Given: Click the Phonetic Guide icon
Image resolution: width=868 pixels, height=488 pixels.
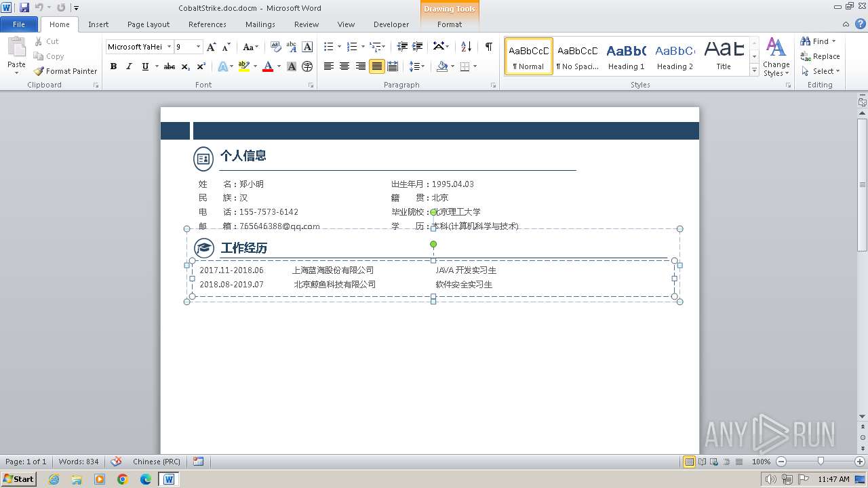Looking at the screenshot, I should (x=292, y=47).
